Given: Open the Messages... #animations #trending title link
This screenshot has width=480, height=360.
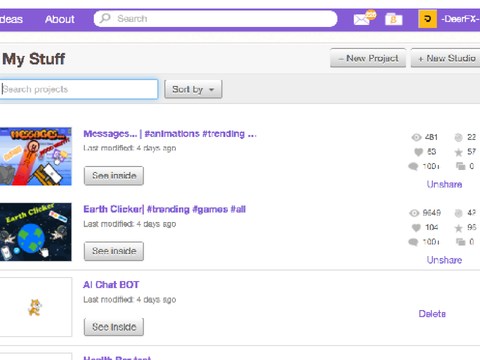Looking at the screenshot, I should click(x=170, y=134).
